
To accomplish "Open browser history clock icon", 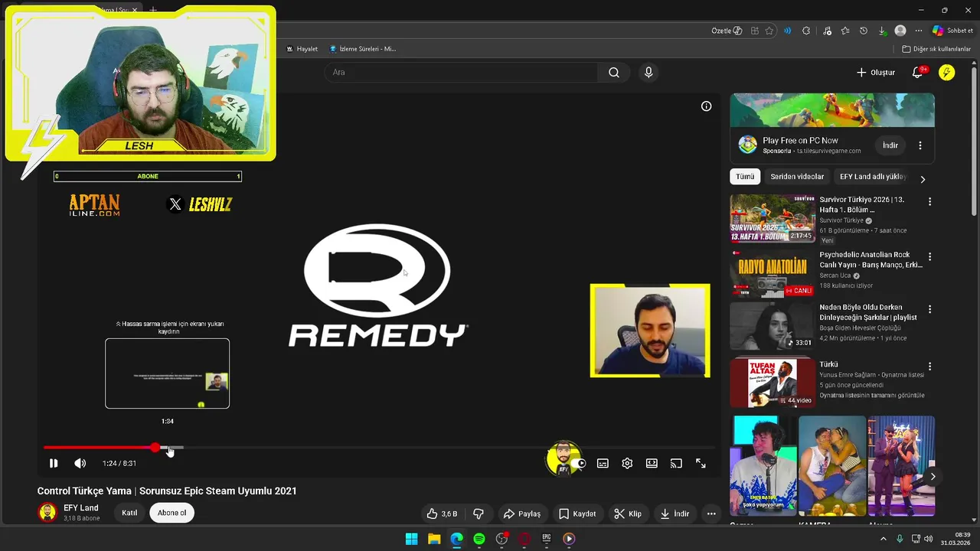I will pyautogui.click(x=864, y=31).
